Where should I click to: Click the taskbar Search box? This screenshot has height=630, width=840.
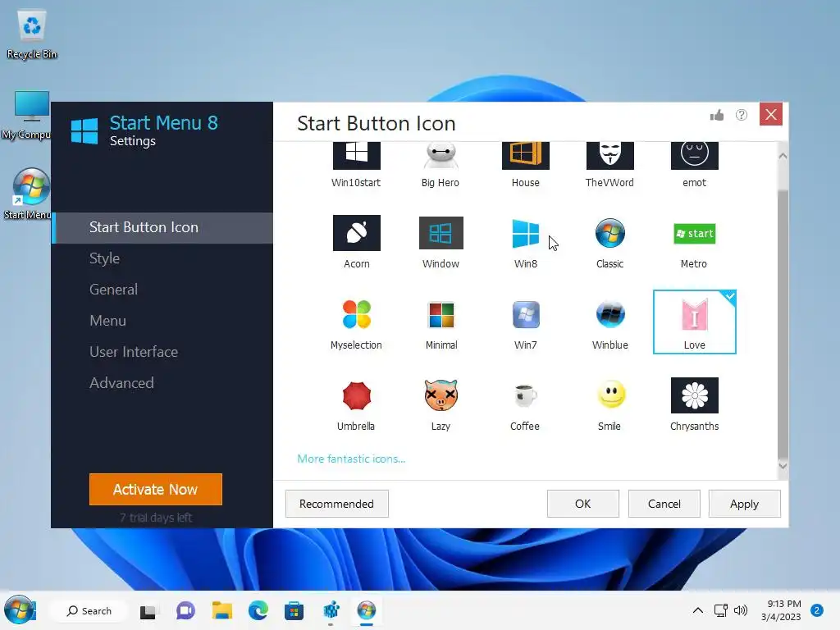tap(89, 610)
